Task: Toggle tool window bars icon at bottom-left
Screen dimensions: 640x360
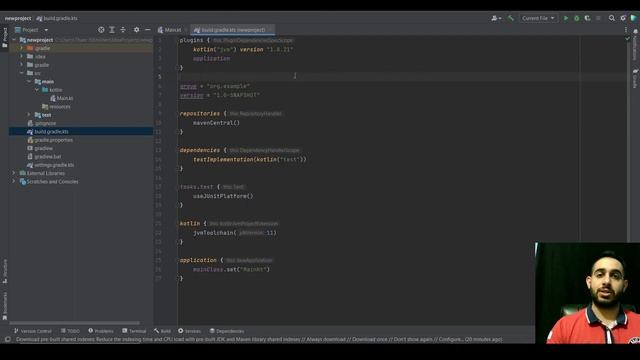Action: tap(7, 340)
